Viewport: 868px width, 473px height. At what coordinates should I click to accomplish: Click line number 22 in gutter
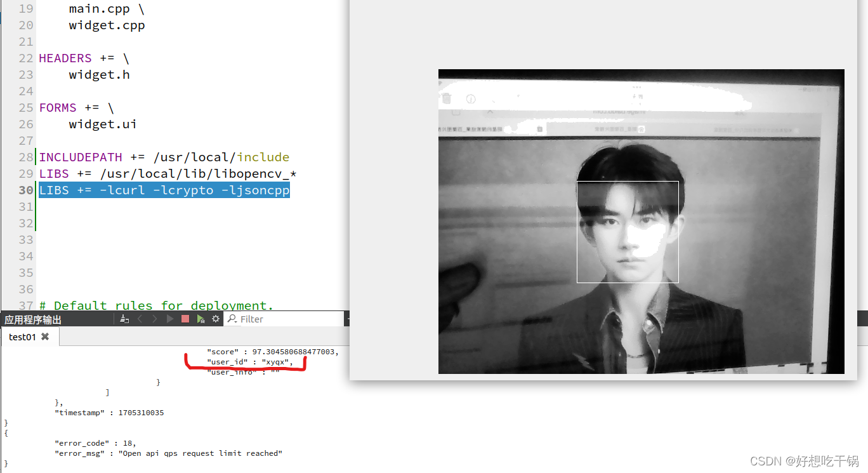(x=25, y=58)
